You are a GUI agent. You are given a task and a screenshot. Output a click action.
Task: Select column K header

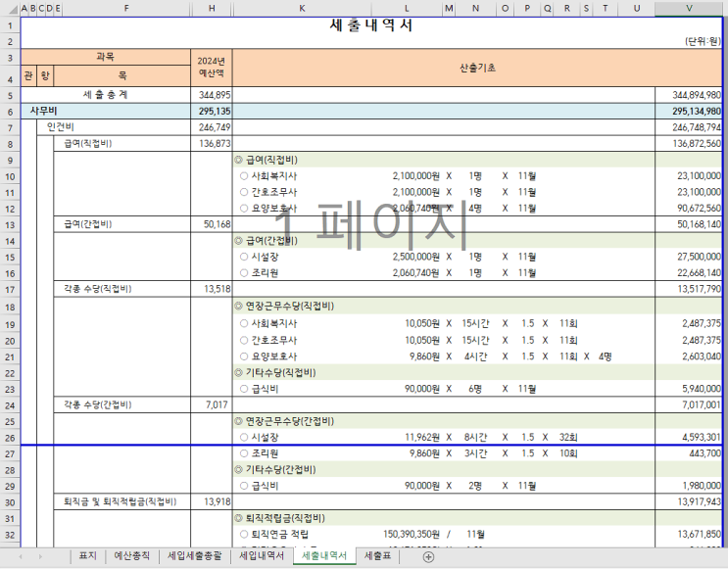(x=302, y=9)
